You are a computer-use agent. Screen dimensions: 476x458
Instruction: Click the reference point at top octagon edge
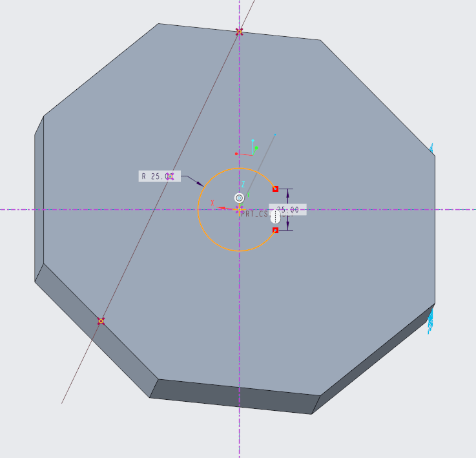point(240,31)
